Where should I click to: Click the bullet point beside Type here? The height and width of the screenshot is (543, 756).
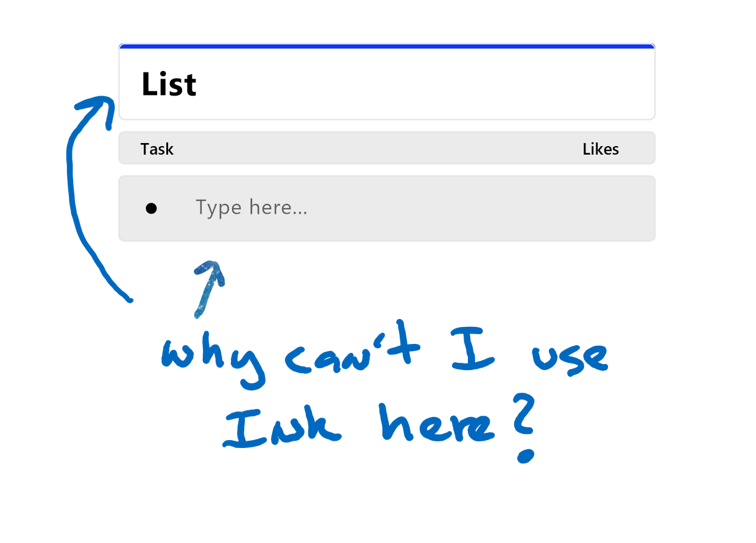click(x=151, y=209)
